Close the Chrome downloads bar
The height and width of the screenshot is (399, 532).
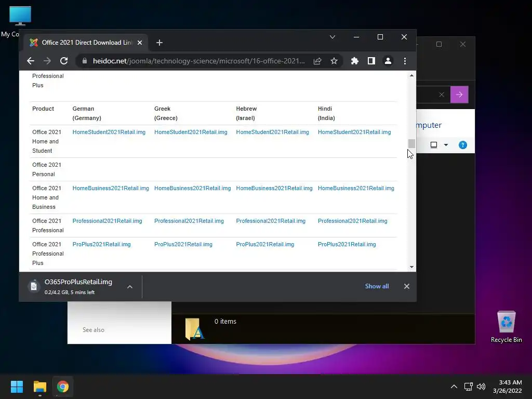coord(406,286)
